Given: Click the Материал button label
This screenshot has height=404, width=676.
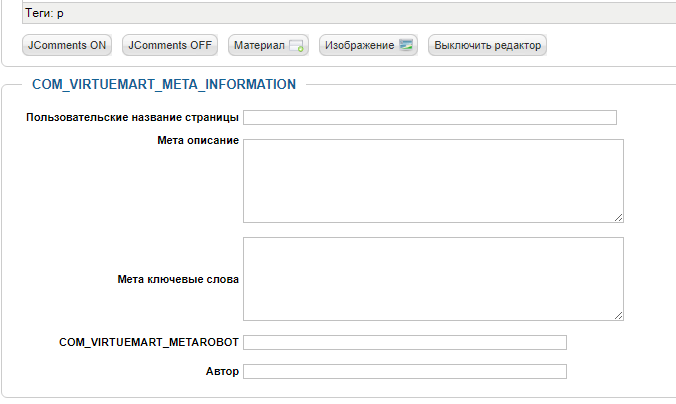Looking at the screenshot, I should (258, 46).
